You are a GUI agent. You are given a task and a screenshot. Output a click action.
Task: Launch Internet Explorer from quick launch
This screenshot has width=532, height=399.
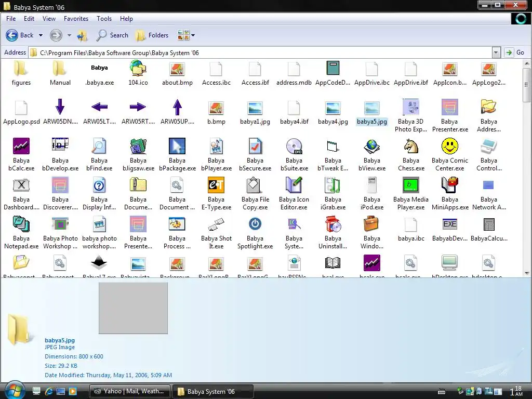pos(49,391)
